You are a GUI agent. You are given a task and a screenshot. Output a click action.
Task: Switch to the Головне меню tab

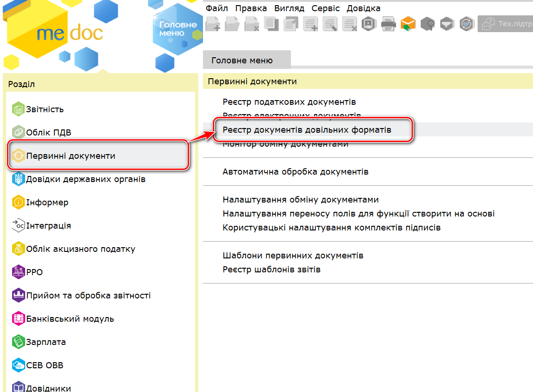(242, 61)
